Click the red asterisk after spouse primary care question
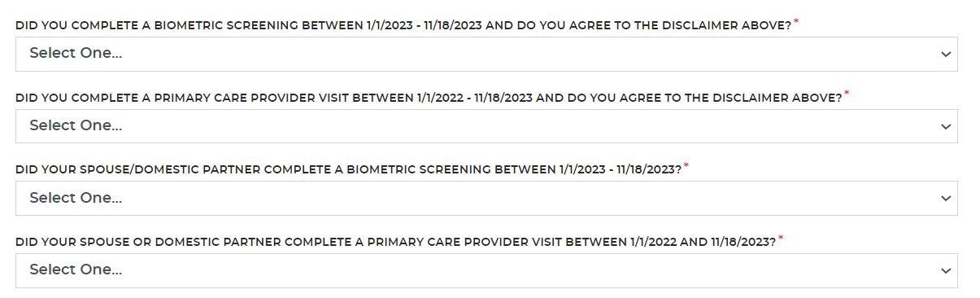The image size is (980, 298). [x=782, y=239]
